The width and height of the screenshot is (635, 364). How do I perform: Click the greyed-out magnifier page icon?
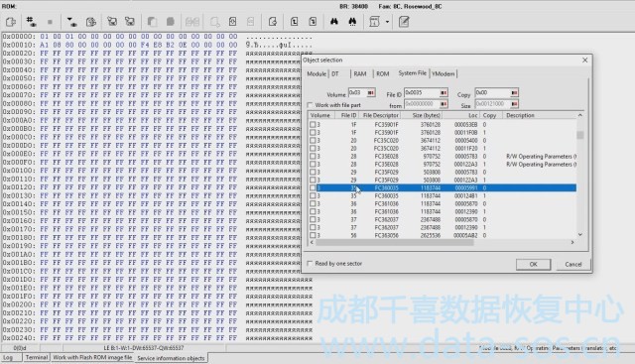214,22
